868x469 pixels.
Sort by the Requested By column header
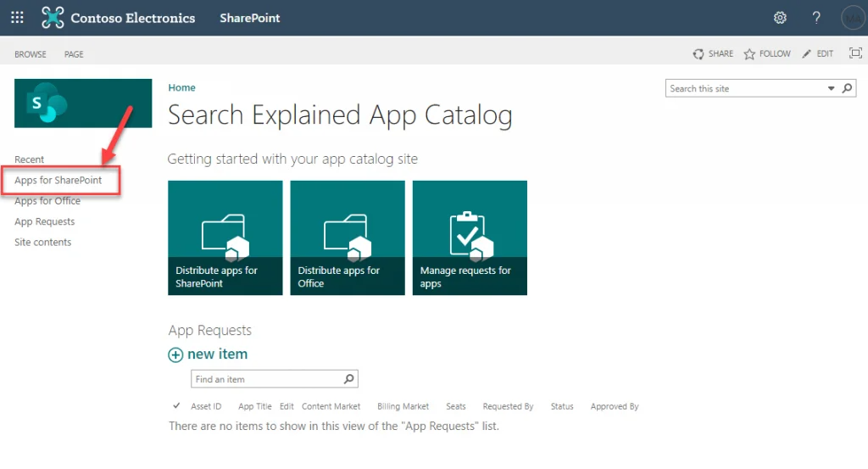coord(509,406)
